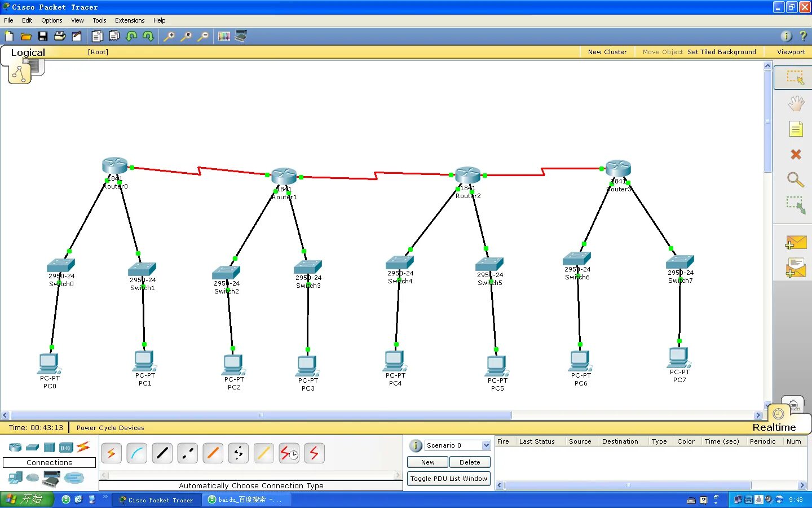812x508 pixels.
Task: Zoom in with the plus magnifier icon
Action: click(x=169, y=36)
